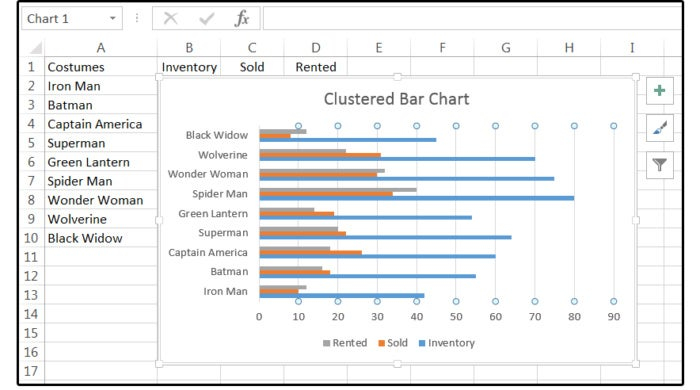Open the Chart Filters funnel button

[x=659, y=165]
